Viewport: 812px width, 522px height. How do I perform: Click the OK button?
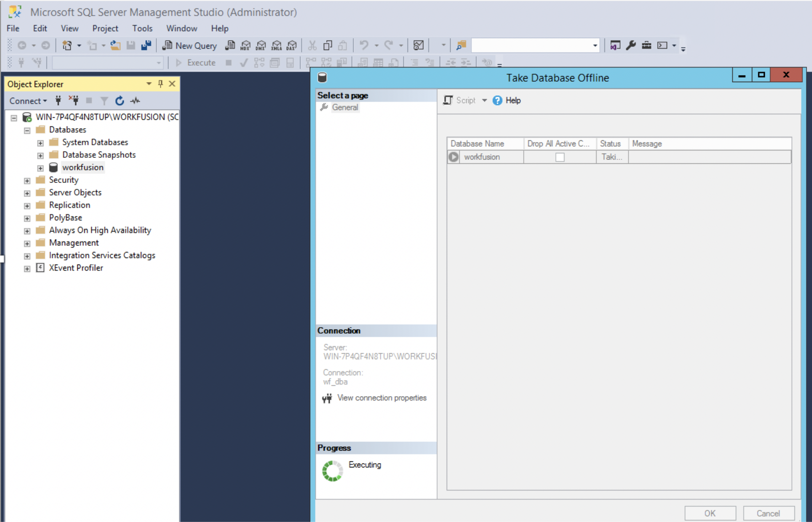click(710, 513)
